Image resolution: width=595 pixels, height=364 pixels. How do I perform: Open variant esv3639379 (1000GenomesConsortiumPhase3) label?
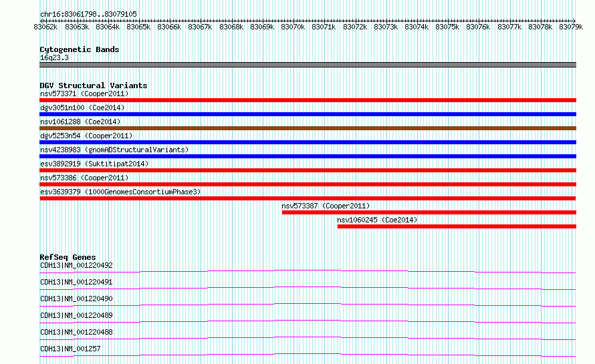pos(120,192)
